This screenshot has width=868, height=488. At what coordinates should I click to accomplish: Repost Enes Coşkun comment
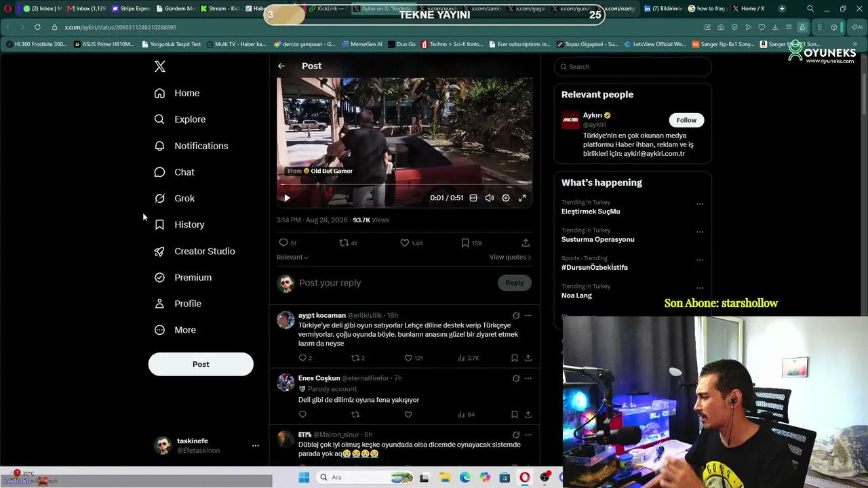355,414
